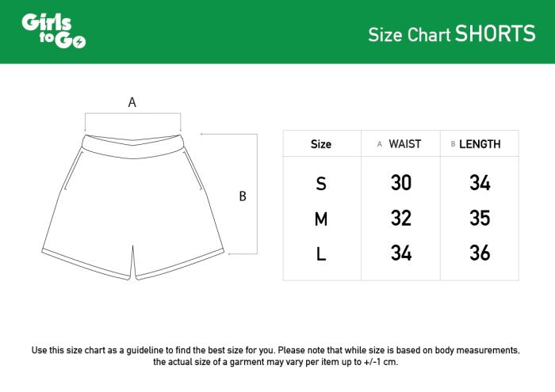The height and width of the screenshot is (392, 555).
Task: Click the A label above the waistband
Action: 132,102
